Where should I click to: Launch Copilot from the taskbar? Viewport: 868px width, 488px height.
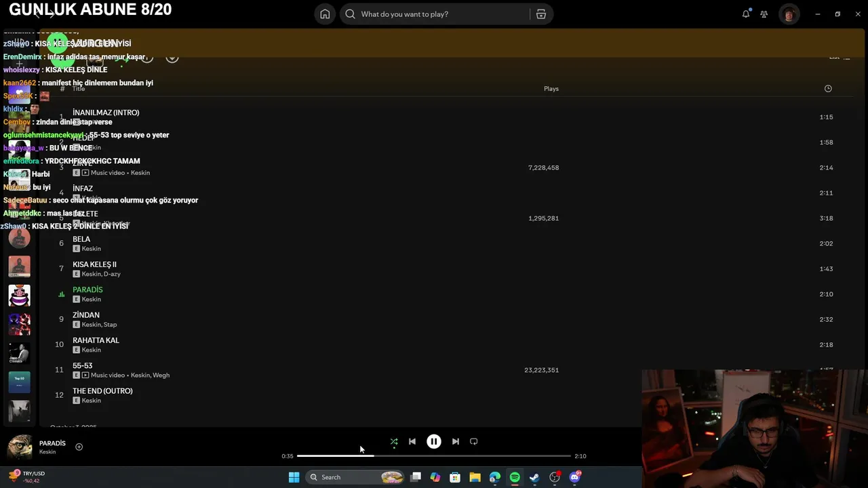pyautogui.click(x=435, y=477)
